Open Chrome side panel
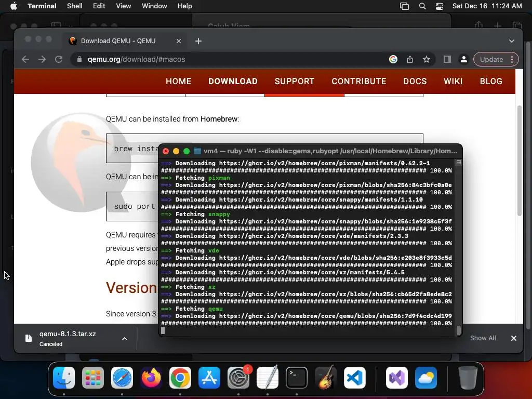 point(447,59)
